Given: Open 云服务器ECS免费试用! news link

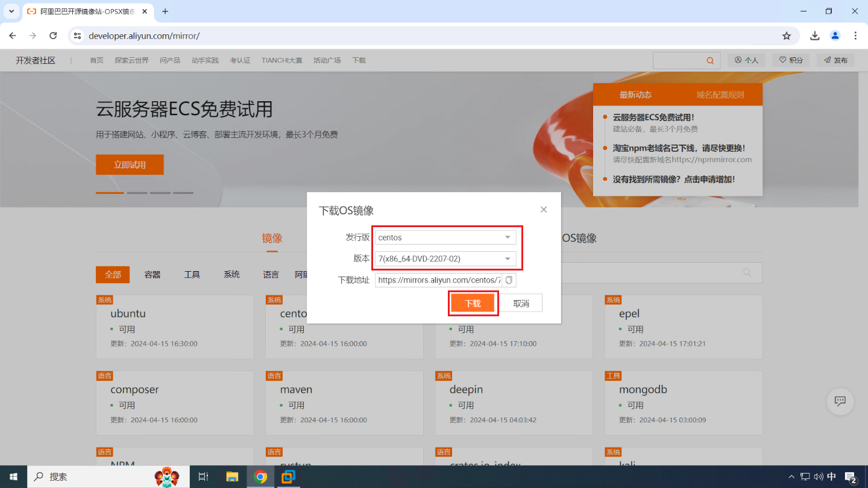Looking at the screenshot, I should [x=653, y=117].
